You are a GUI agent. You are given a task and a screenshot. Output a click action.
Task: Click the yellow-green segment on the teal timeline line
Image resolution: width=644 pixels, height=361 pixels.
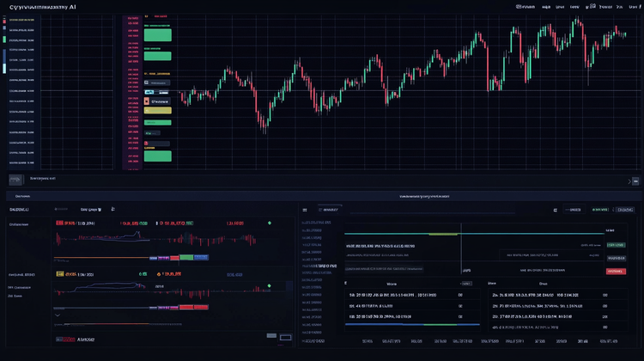pyautogui.click(x=443, y=234)
